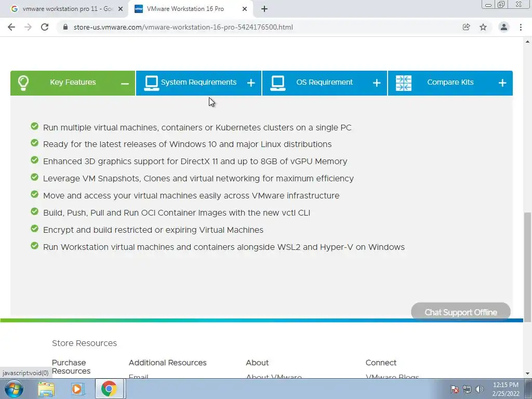Image resolution: width=532 pixels, height=399 pixels.
Task: Click the Chat Support Offline button
Action: click(x=461, y=312)
